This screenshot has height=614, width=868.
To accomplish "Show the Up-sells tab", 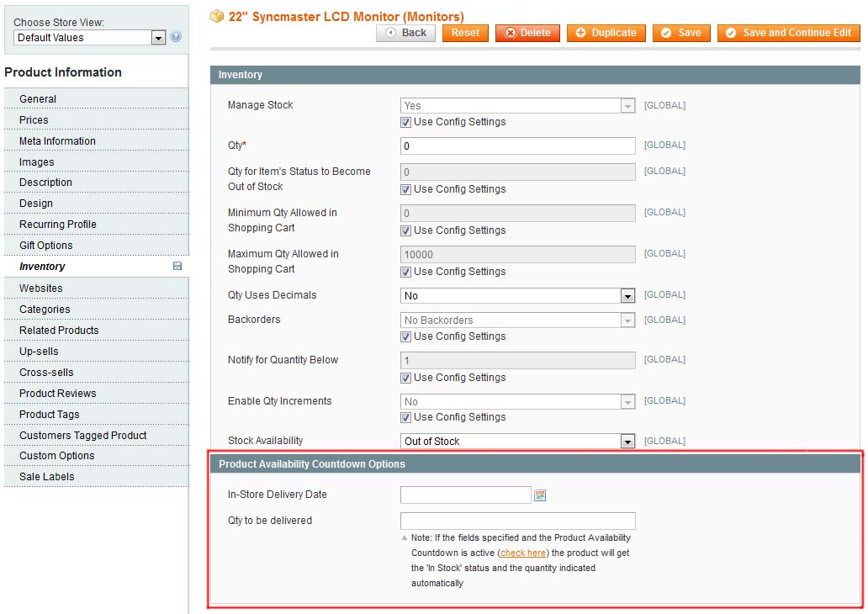I will click(x=97, y=352).
